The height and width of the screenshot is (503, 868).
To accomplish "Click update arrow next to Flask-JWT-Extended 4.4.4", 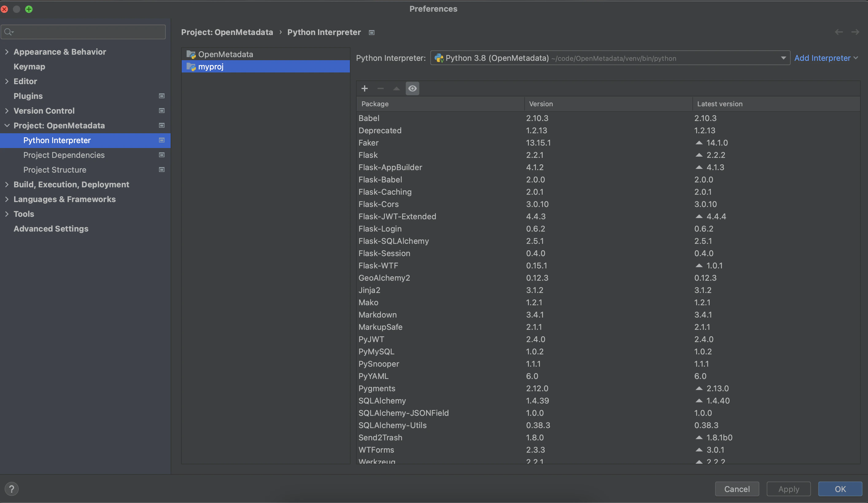I will tap(699, 216).
